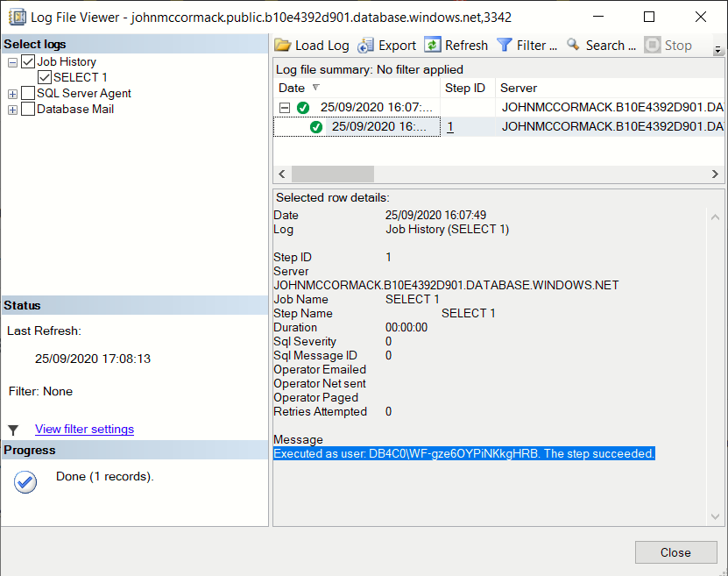The height and width of the screenshot is (576, 728).
Task: Open View filter settings link
Action: tap(84, 429)
